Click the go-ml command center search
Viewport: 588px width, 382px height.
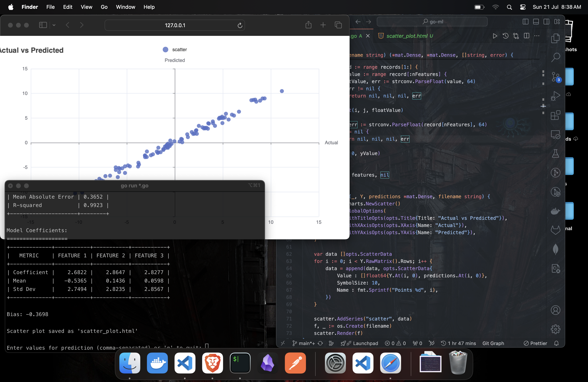point(432,22)
